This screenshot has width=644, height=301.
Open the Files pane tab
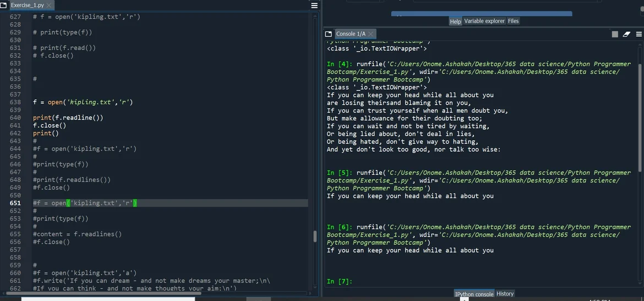[513, 21]
